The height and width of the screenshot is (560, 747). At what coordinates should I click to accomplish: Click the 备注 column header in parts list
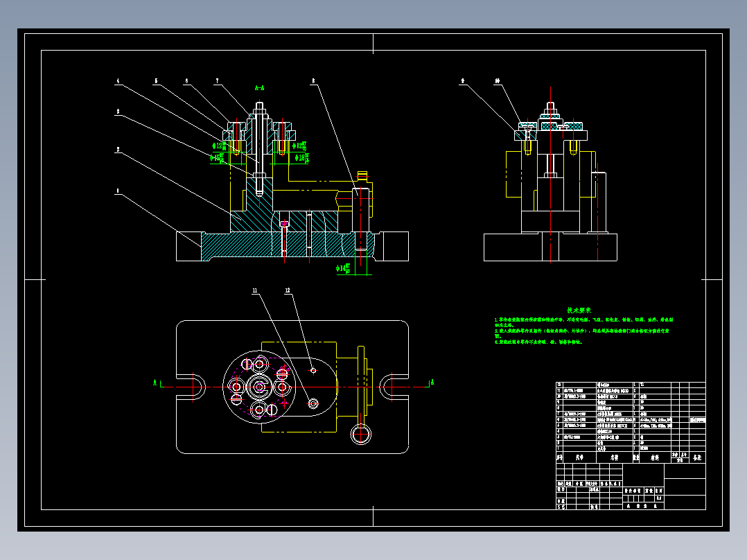point(697,457)
